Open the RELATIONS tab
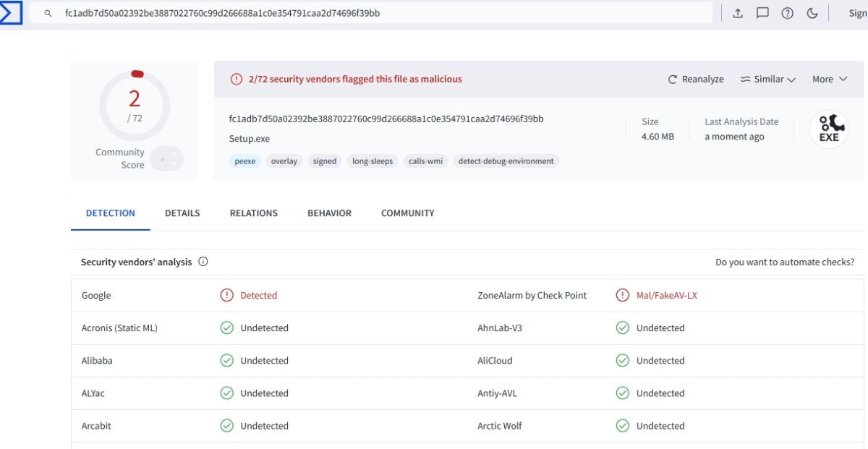868x449 pixels. coord(254,213)
